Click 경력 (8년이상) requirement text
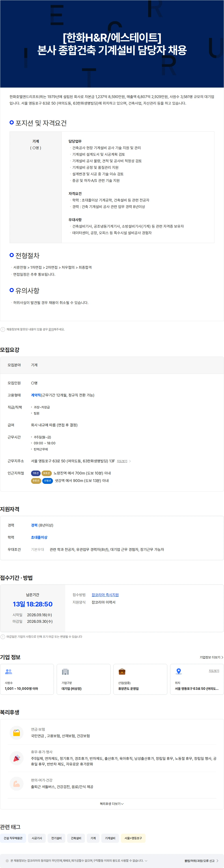Image resolution: width=224 pixels, height=868 pixels. coord(42,525)
